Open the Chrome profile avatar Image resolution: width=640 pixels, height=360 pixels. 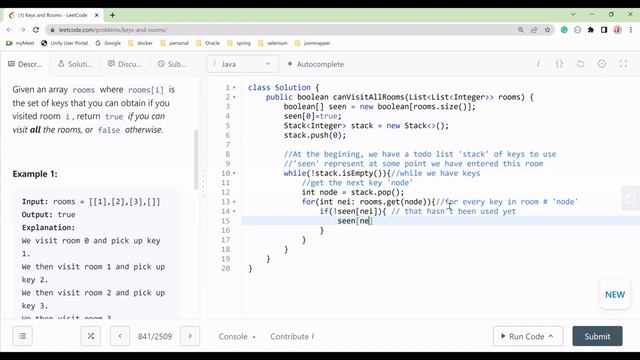coord(618,30)
